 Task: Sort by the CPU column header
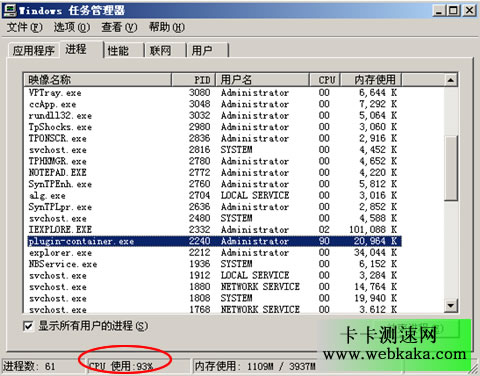[325, 80]
